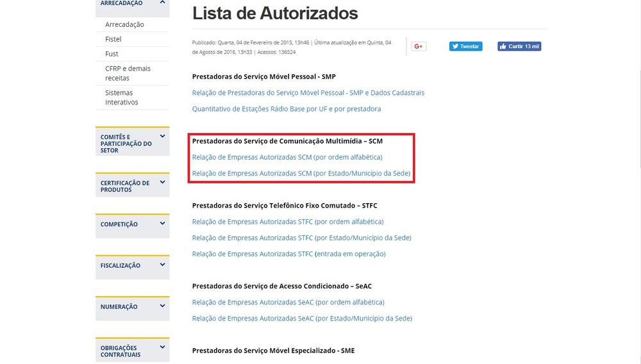Expand the Obrigações Contratuais chevron

point(162,347)
